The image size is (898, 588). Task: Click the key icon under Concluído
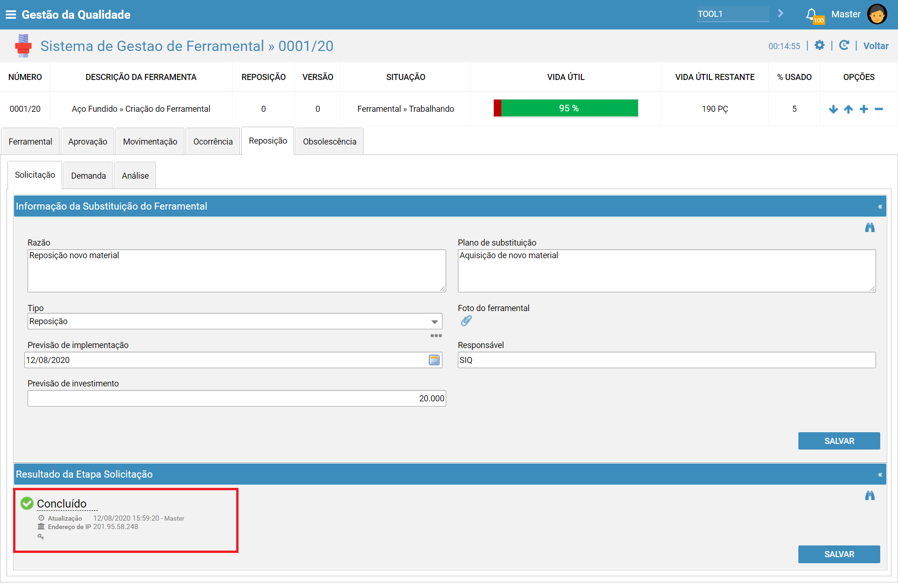pyautogui.click(x=41, y=537)
